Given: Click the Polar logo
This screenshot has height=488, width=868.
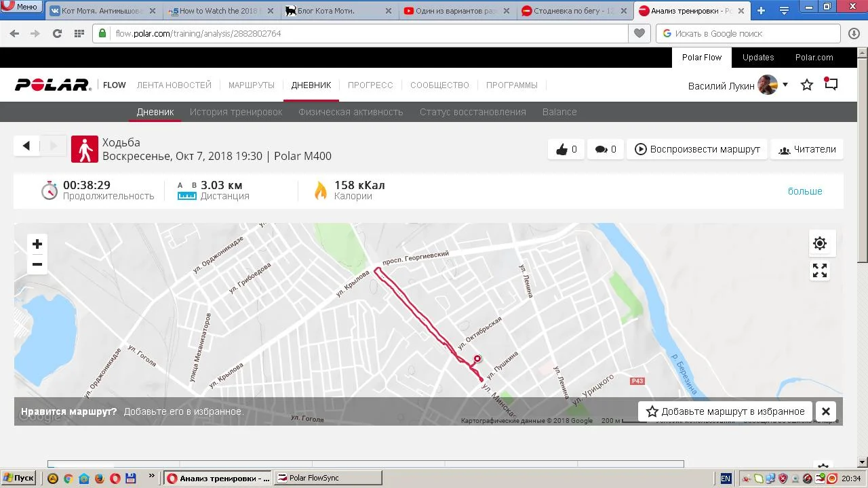Looking at the screenshot, I should click(x=53, y=85).
